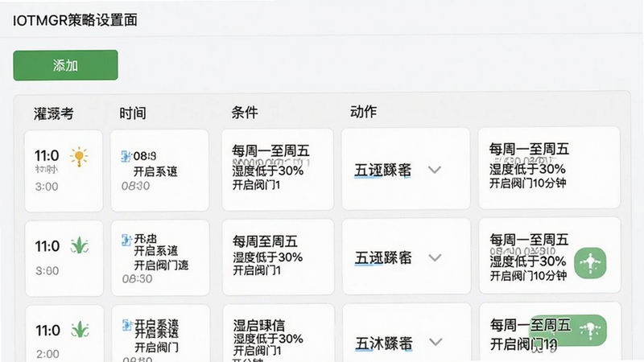This screenshot has width=644, height=362.
Task: Click the green sprinkler button in second row
Action: 590,263
